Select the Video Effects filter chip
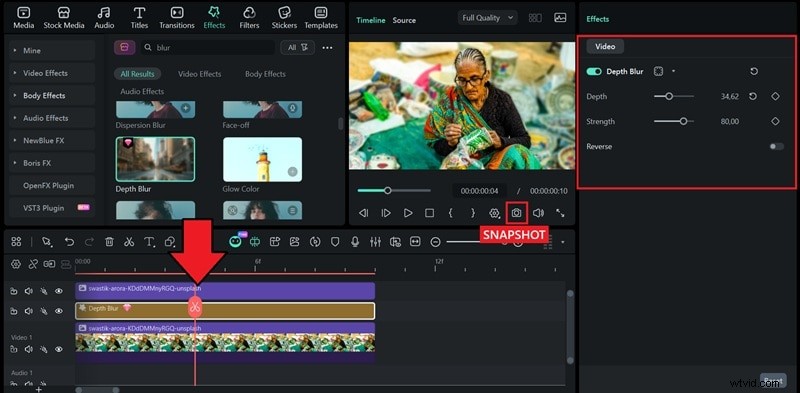Viewport: 800px width, 393px height. pyautogui.click(x=199, y=74)
